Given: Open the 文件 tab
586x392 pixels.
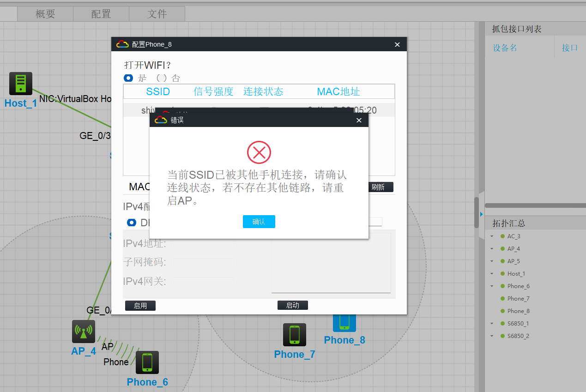Looking at the screenshot, I should [x=157, y=14].
